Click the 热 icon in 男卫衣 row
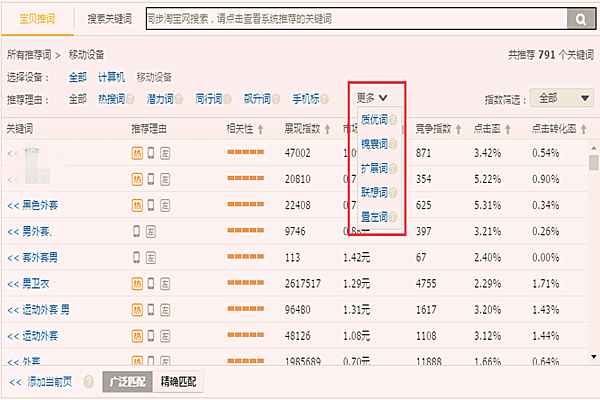 tap(137, 284)
